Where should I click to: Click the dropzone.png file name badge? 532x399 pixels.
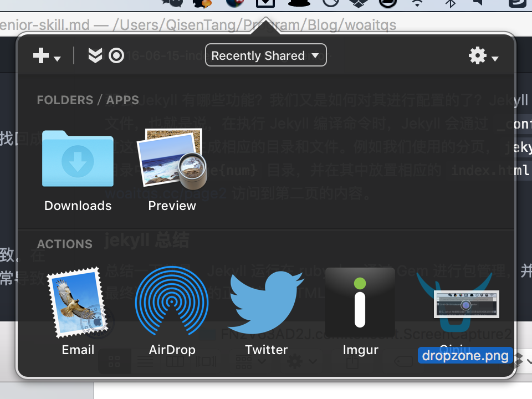[x=465, y=356]
